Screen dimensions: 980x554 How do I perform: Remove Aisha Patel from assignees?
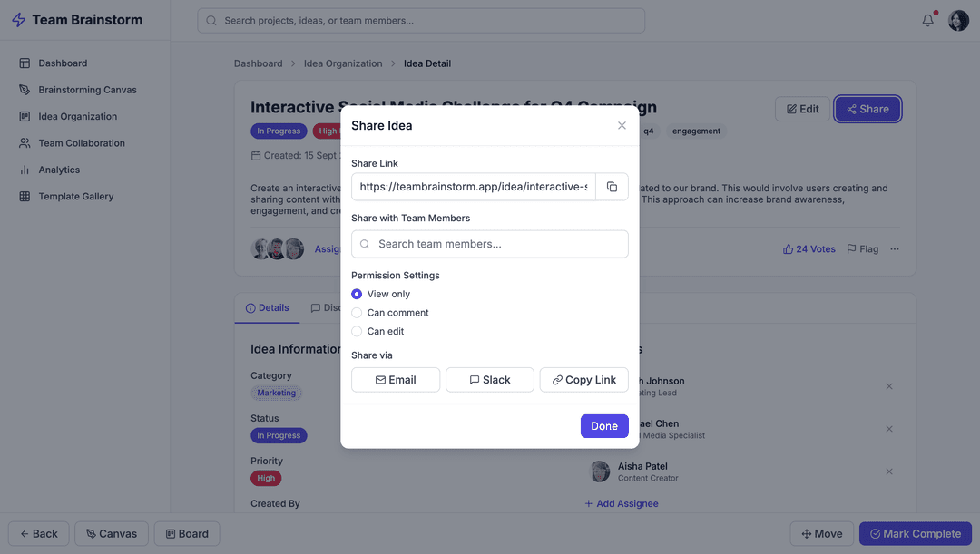point(889,471)
